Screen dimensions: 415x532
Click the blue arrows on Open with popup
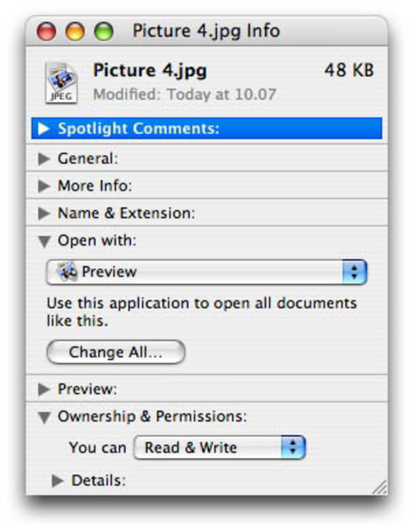point(354,272)
